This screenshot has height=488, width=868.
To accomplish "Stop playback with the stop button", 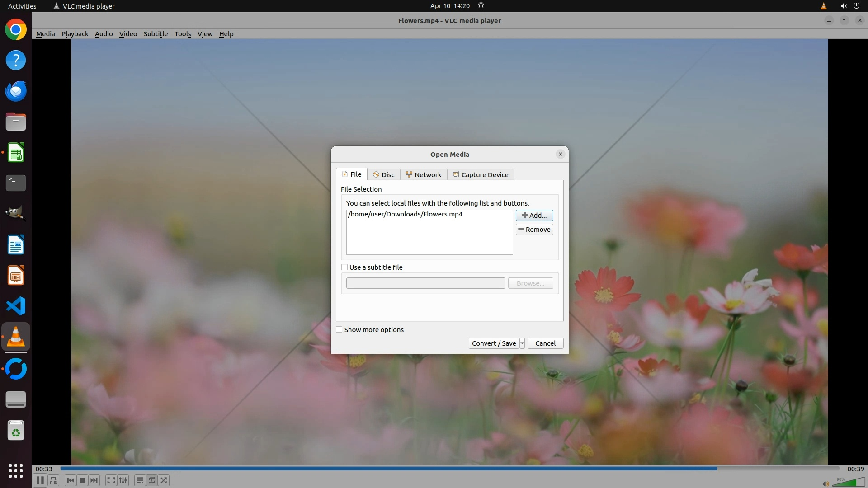I will point(82,480).
